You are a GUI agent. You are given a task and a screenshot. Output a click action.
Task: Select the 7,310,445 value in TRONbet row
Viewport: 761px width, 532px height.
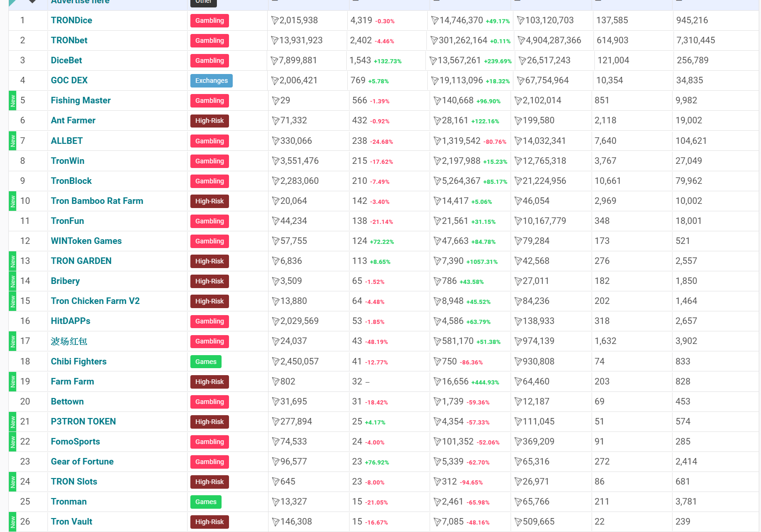pos(696,40)
